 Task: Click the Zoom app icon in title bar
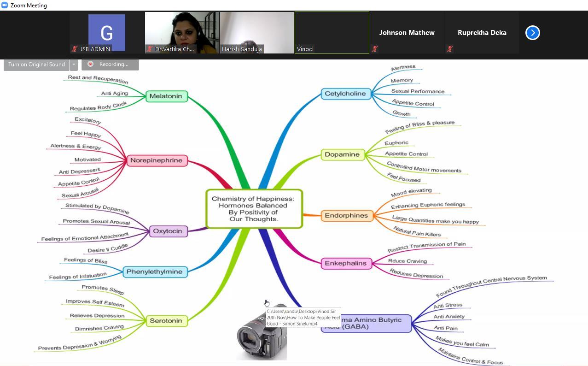coord(5,6)
